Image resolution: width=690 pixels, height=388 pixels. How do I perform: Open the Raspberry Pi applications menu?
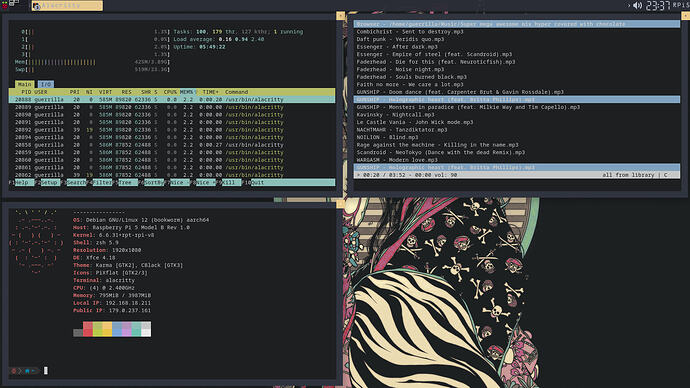[4, 5]
